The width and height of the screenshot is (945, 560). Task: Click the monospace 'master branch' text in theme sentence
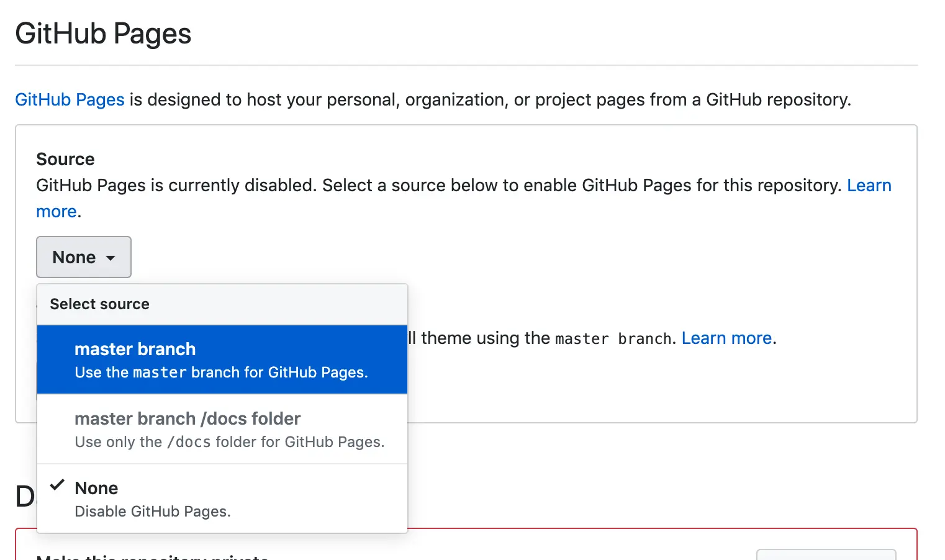tap(613, 339)
